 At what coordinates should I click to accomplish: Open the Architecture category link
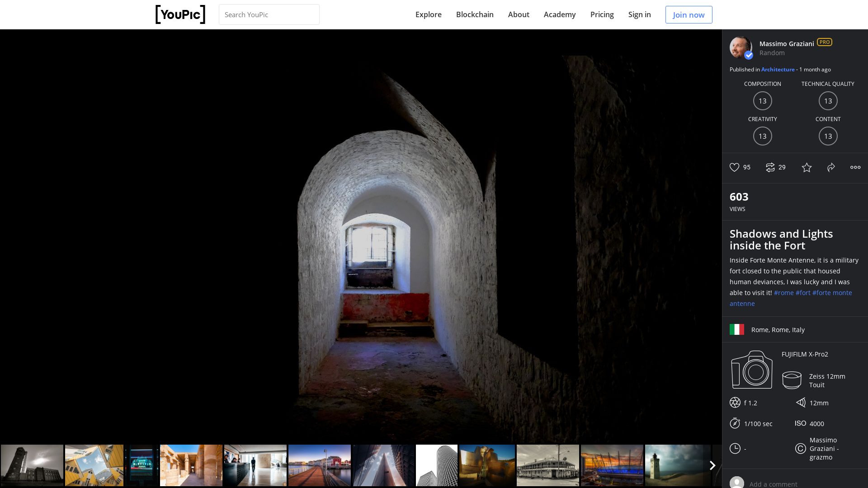pos(778,69)
